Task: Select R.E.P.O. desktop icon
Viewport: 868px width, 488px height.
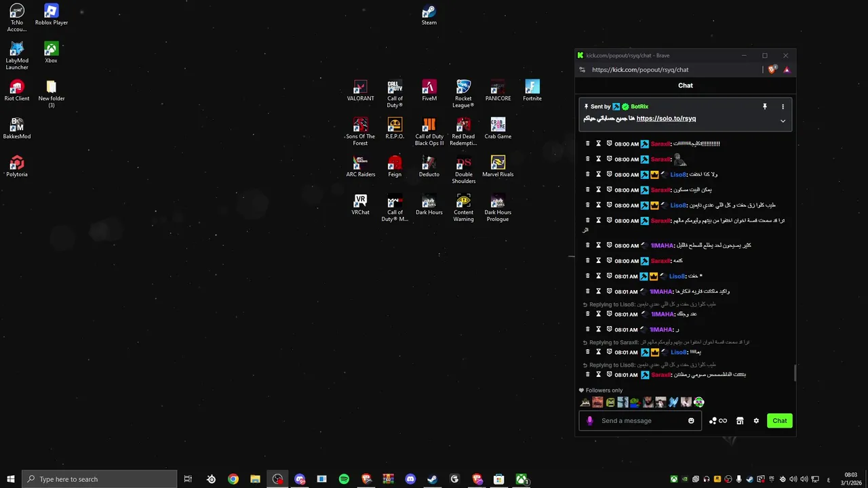Action: (395, 129)
